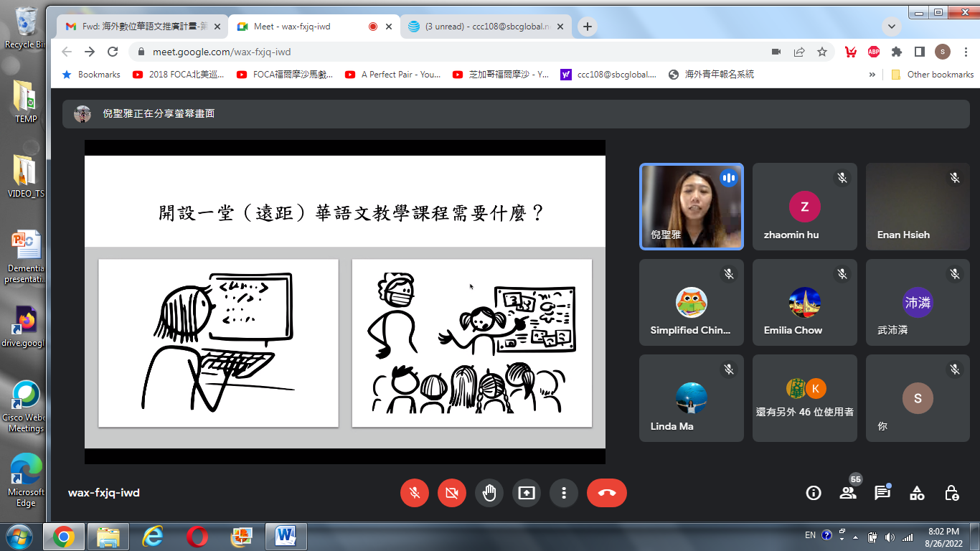Turn on your camera
Image resolution: width=980 pixels, height=551 pixels.
452,493
